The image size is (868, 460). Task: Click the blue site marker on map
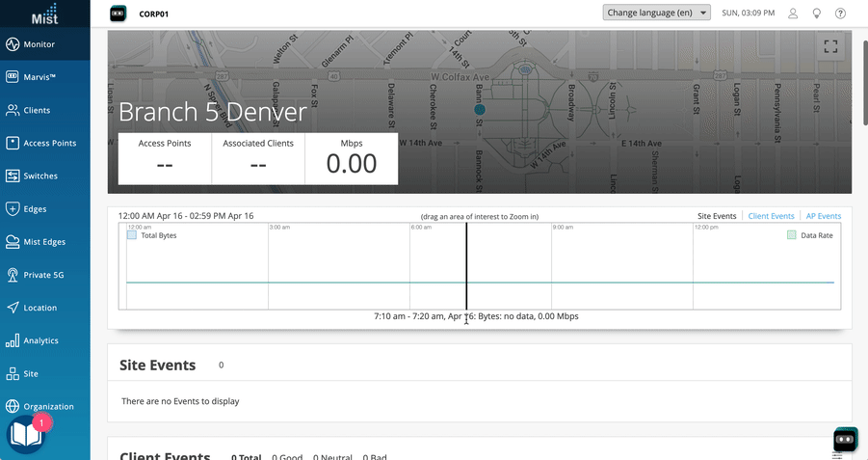click(x=479, y=110)
